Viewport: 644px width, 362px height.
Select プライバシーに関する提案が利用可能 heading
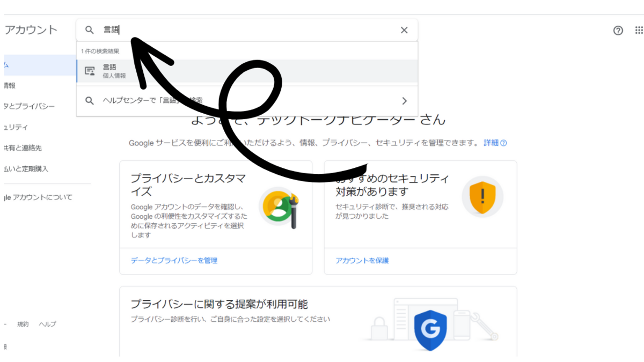click(219, 305)
